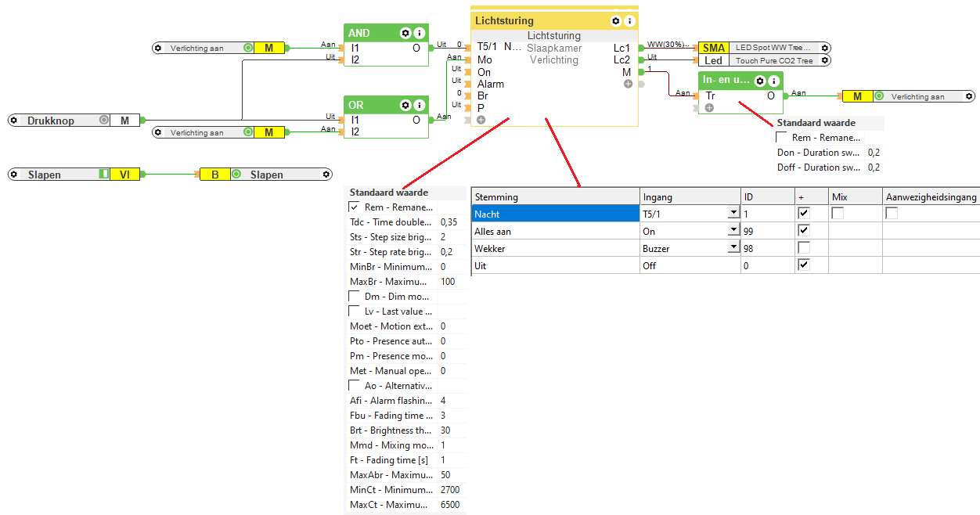Enable Rem checkbox above Don - Duration
The height and width of the screenshot is (515, 980).
(x=782, y=138)
